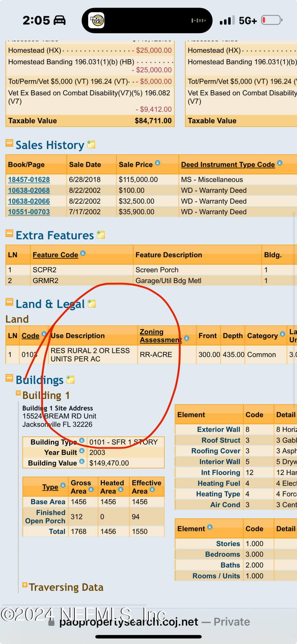The image size is (297, 644).
Task: Open book/page link 18457-01628
Action: pos(29,180)
